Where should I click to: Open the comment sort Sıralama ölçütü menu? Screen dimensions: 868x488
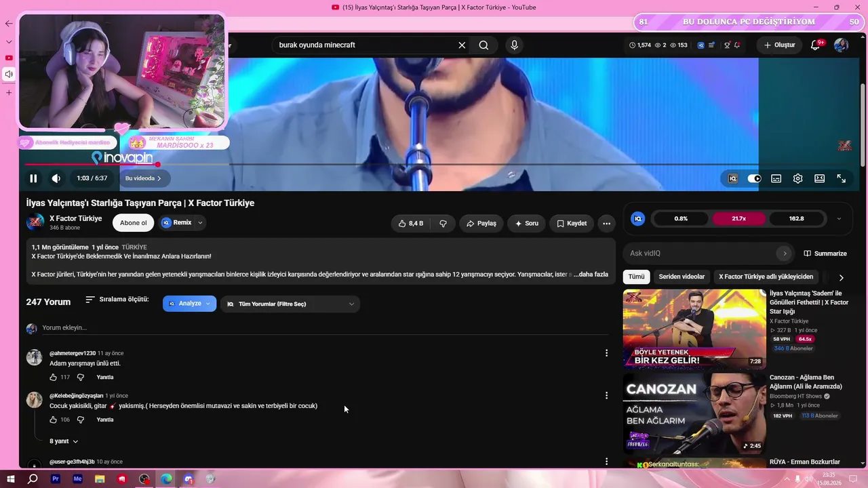(x=117, y=300)
